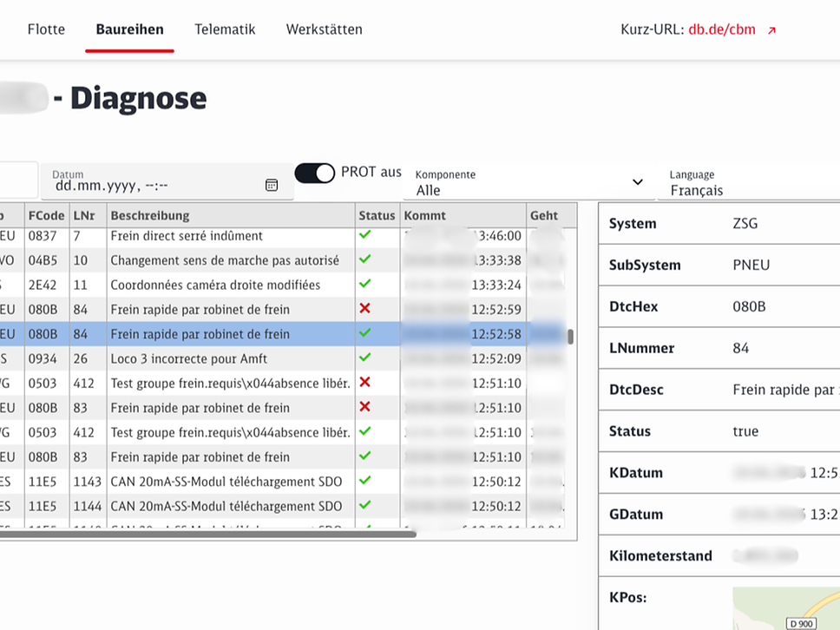Image resolution: width=840 pixels, height=630 pixels.
Task: Open the Werkstätten tab
Action: tap(324, 30)
